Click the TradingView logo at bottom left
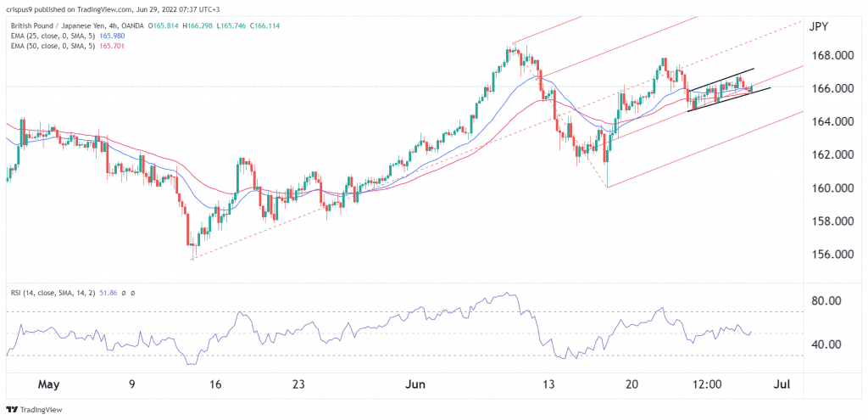This screenshot has height=420, width=868. point(34,410)
